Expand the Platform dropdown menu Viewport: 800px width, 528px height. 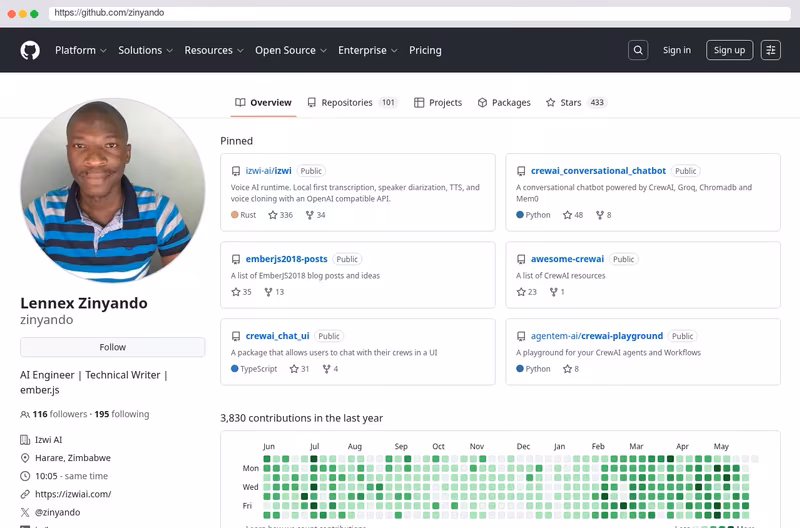(81, 50)
